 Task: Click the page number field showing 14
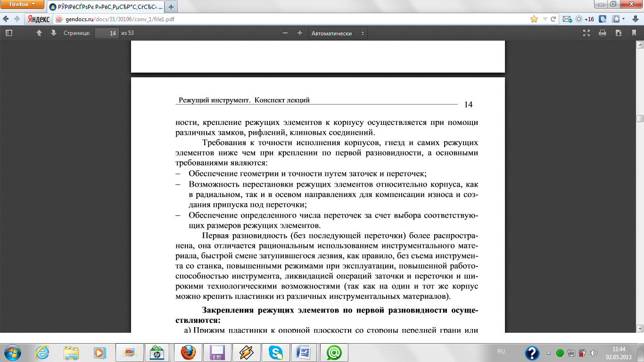[106, 33]
